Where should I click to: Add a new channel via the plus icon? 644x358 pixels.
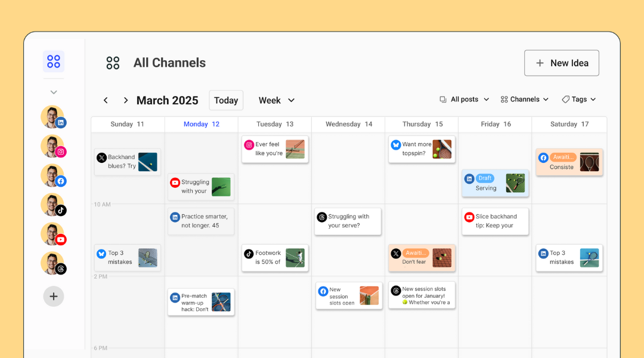tap(54, 296)
